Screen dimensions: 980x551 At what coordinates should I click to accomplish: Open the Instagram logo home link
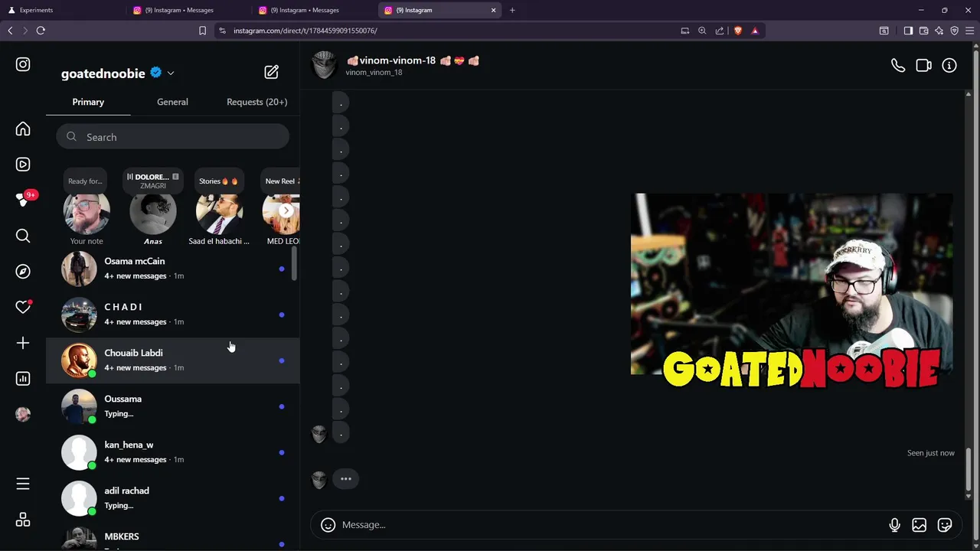point(23,65)
